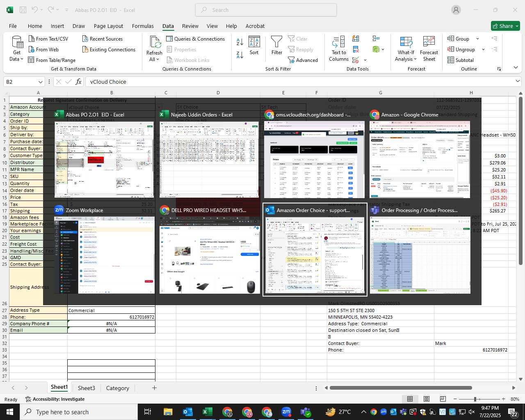Open Advanced filter options

pyautogui.click(x=303, y=60)
